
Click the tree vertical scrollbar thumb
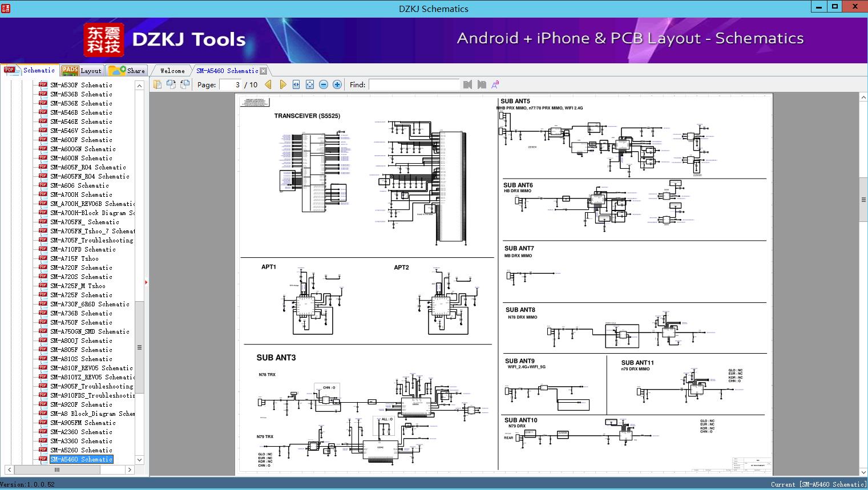[x=139, y=347]
